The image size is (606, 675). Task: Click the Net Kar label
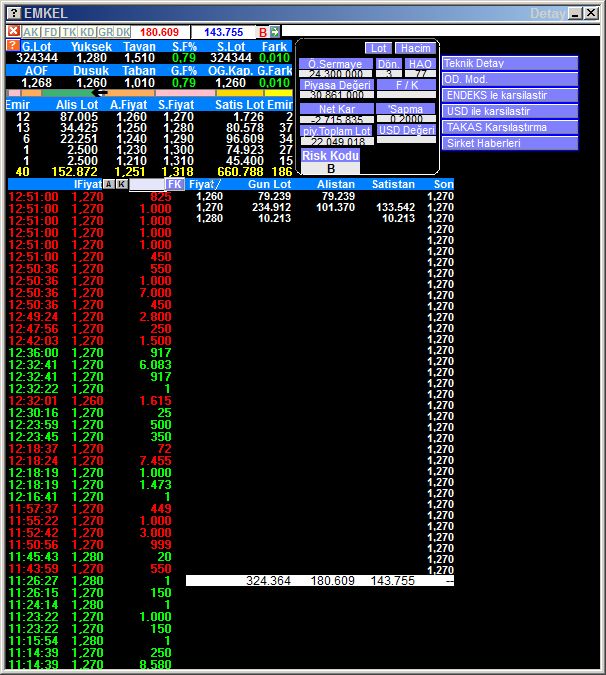pyautogui.click(x=337, y=109)
